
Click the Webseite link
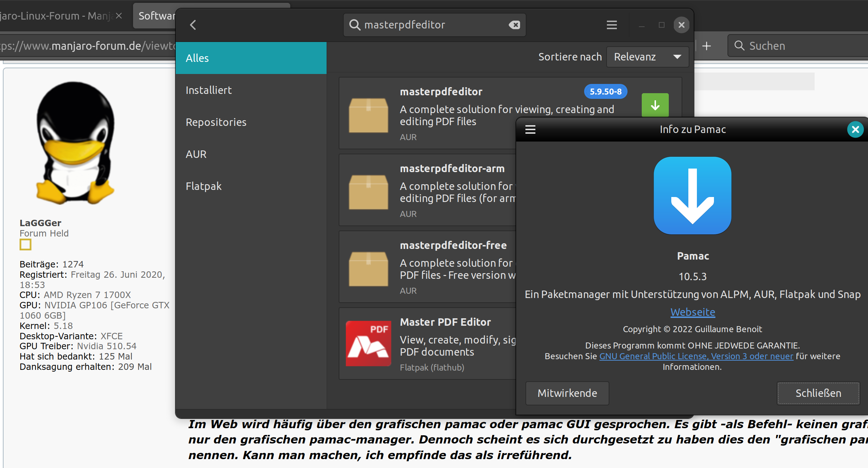693,312
